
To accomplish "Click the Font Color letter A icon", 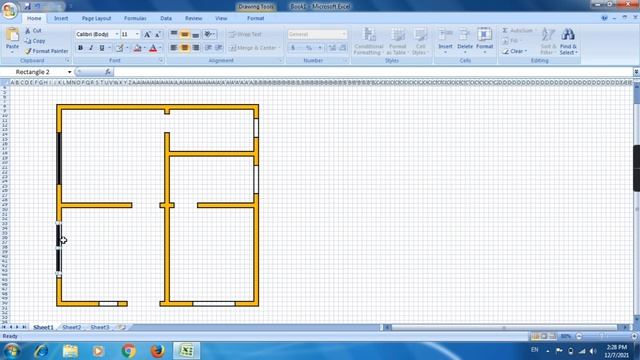I will pyautogui.click(x=153, y=48).
